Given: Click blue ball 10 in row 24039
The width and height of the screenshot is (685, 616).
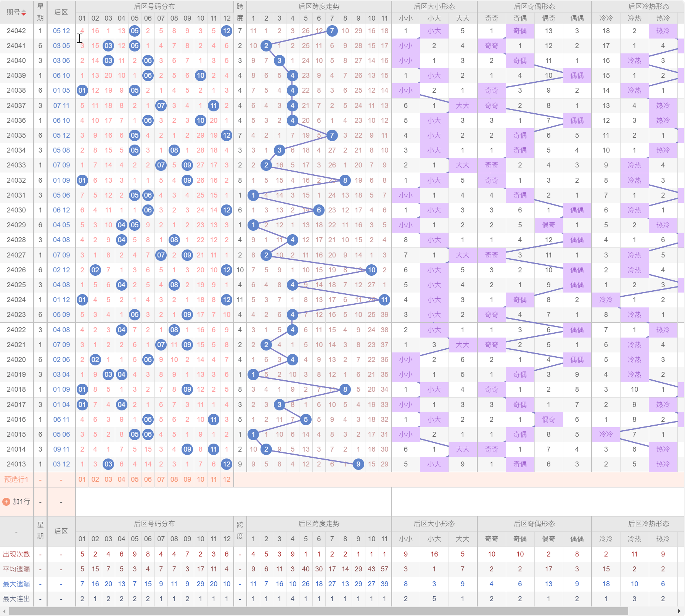Looking at the screenshot, I should (x=201, y=76).
